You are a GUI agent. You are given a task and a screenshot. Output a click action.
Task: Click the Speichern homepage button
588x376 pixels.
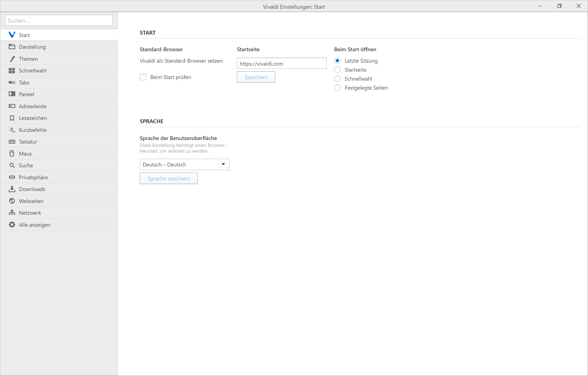click(x=256, y=77)
